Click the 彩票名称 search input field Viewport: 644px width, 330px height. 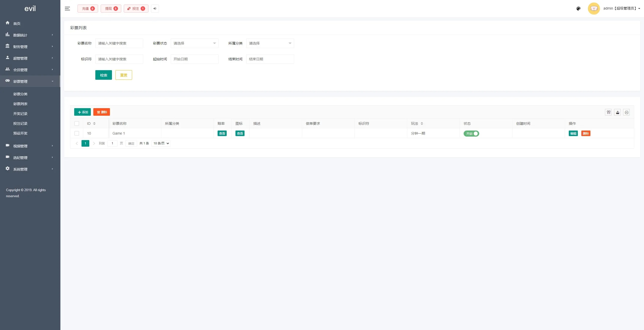119,43
